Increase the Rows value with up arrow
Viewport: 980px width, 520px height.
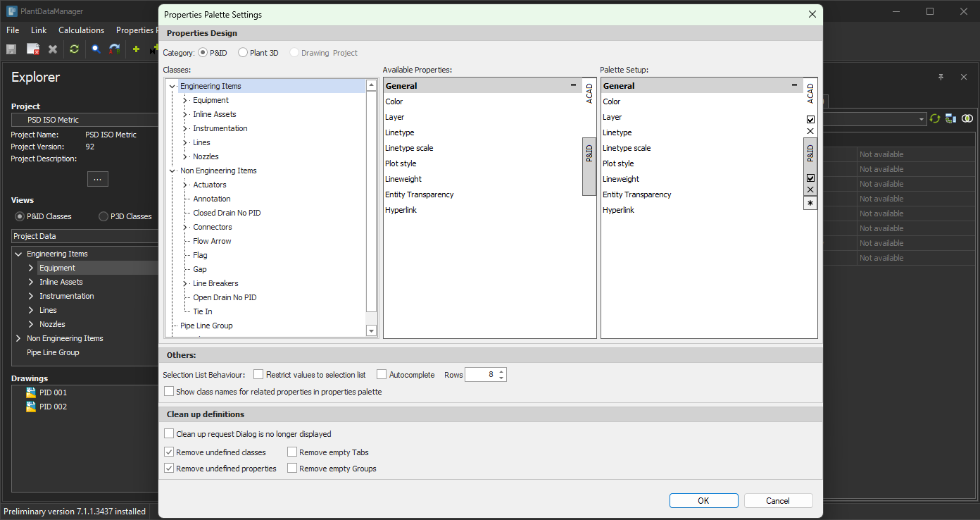(x=501, y=371)
